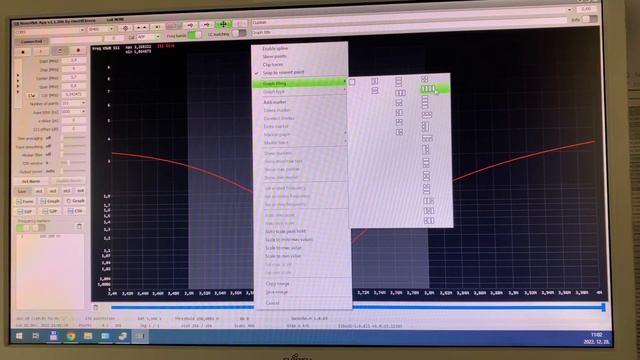Open the Cal dropdown
The height and width of the screenshot is (360, 640).
coord(149,37)
